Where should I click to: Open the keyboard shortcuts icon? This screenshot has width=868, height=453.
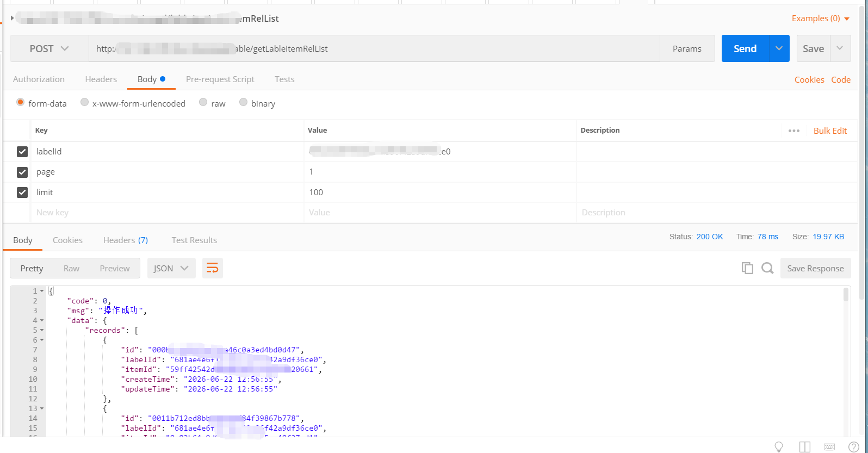tap(829, 447)
